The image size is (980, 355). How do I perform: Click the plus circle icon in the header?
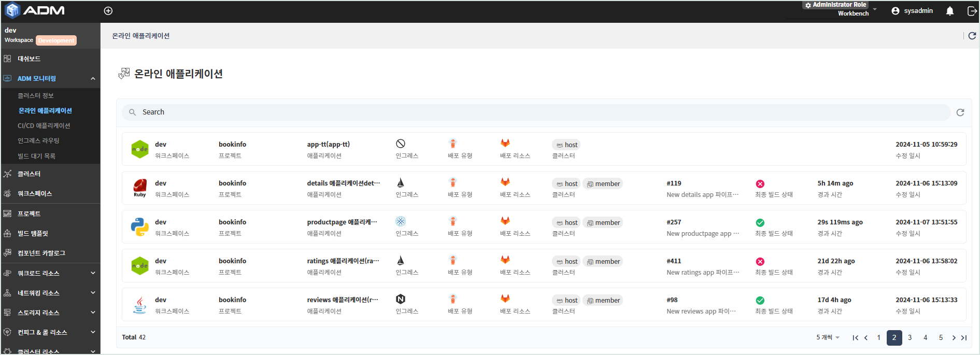pyautogui.click(x=108, y=11)
